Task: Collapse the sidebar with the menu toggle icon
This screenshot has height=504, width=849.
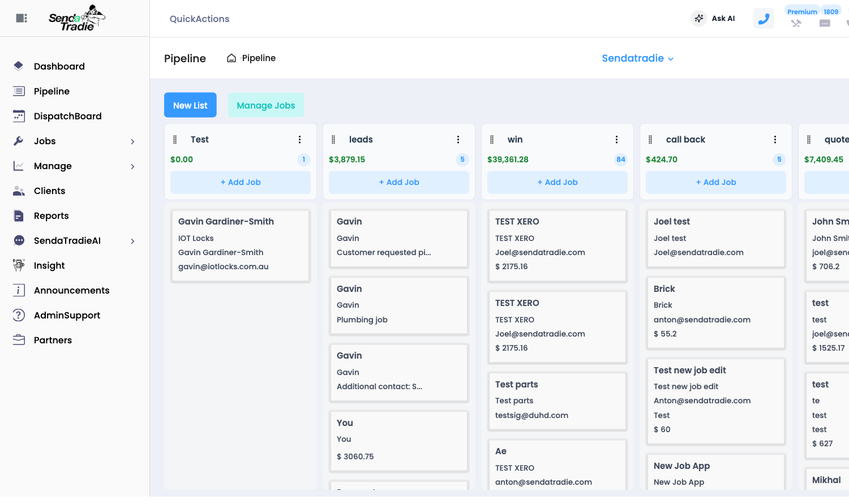Action: pos(22,18)
